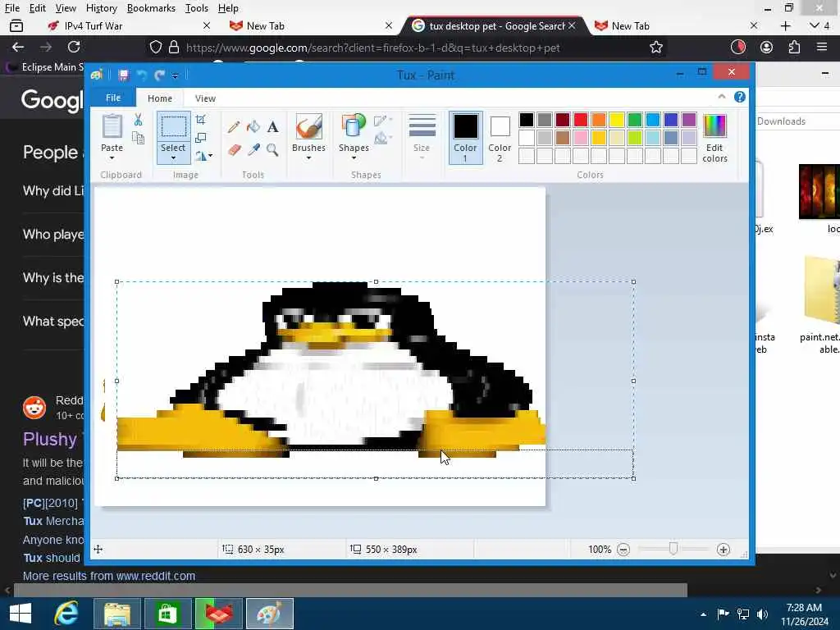Switch to the Home ribbon tab

[160, 98]
